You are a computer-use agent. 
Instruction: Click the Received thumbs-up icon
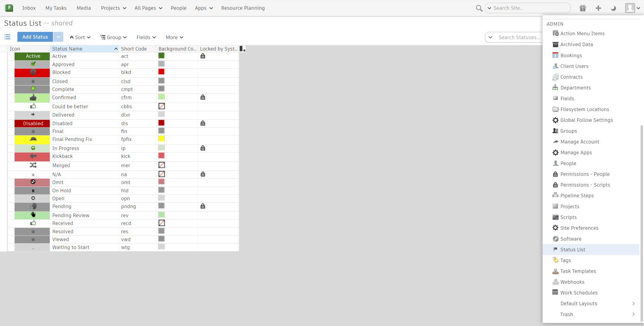(33, 223)
